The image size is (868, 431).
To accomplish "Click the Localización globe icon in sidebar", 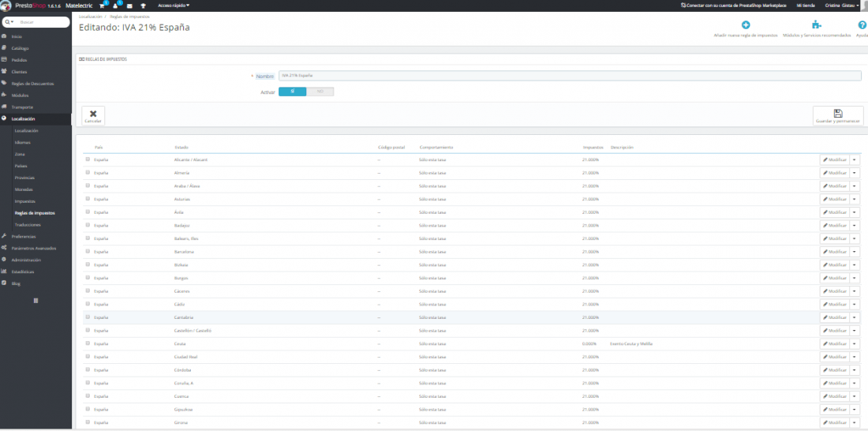I will [4, 118].
